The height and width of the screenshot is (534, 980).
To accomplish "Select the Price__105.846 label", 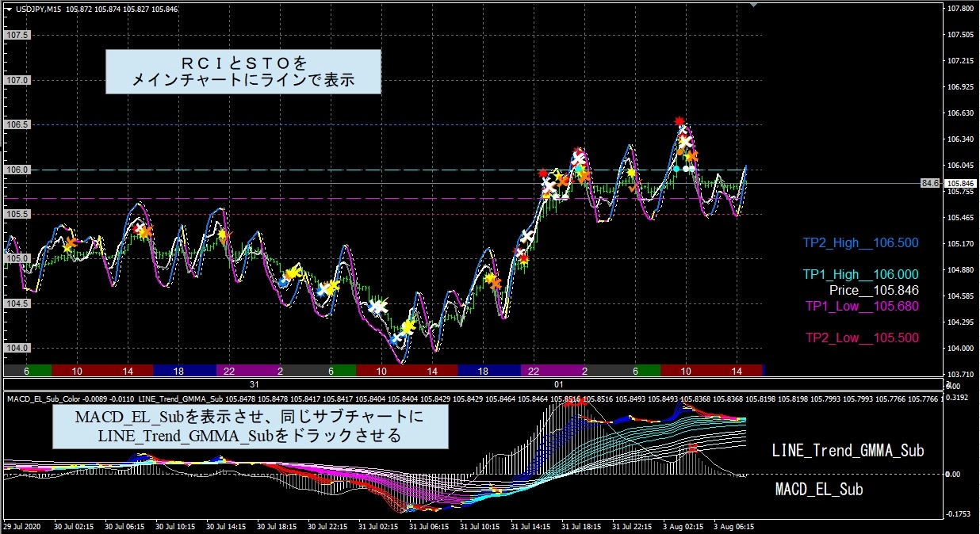I will tap(875, 291).
